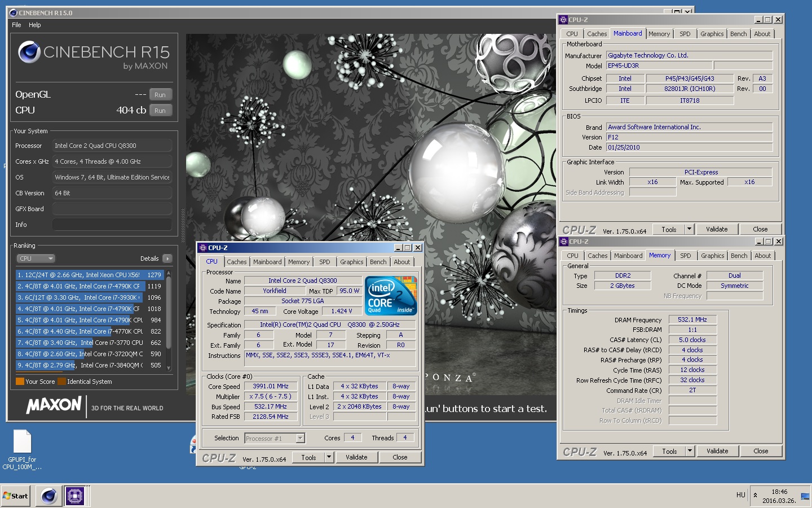Click the brown Identical System swatch
812x508 pixels.
[61, 382]
